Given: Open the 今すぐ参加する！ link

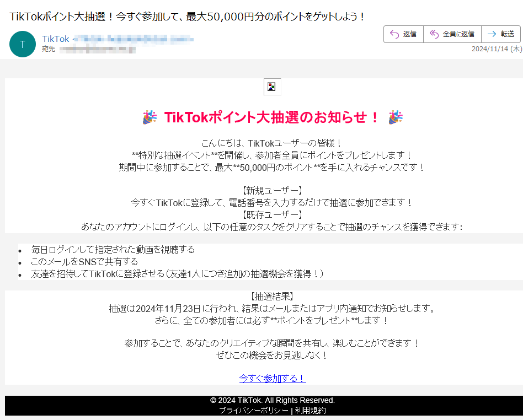Looking at the screenshot, I should pyautogui.click(x=273, y=378).
